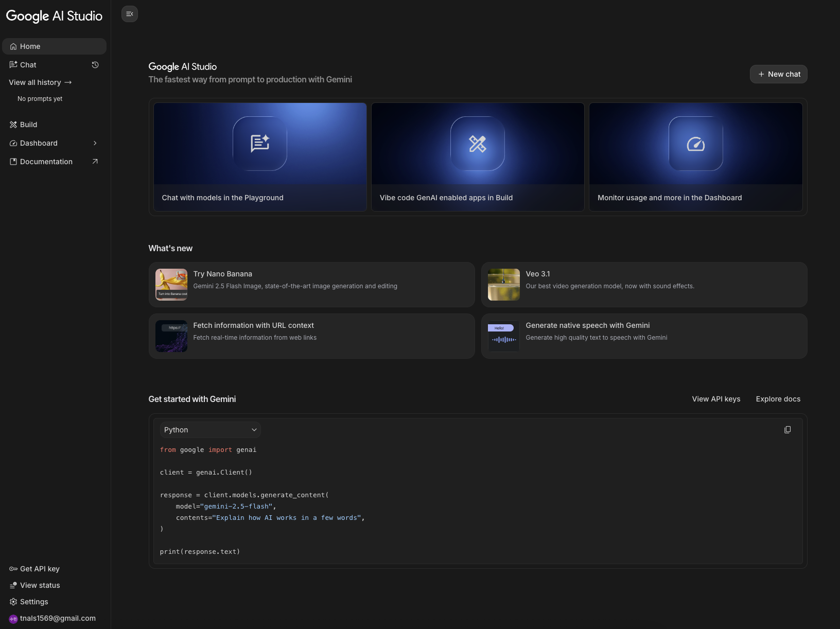
Task: Select Chat in the sidebar
Action: [28, 65]
